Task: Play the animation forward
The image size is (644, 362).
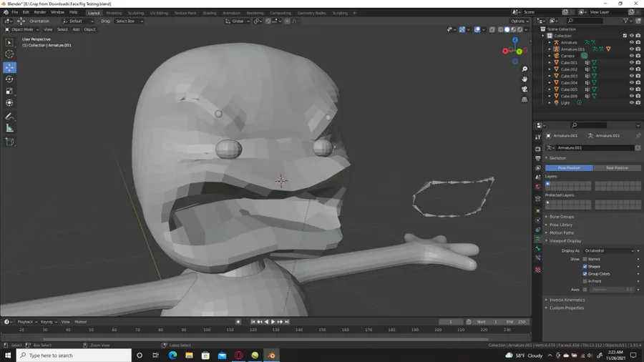Action: point(273,322)
